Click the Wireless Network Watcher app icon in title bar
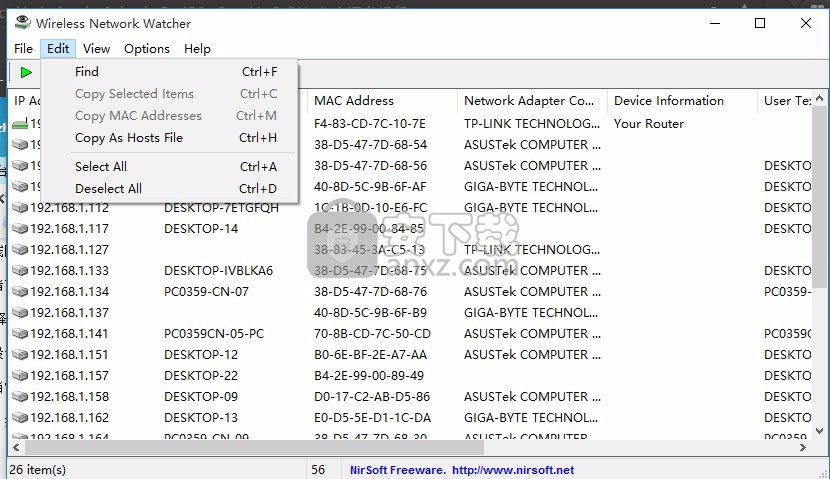This screenshot has width=830, height=479. click(23, 22)
